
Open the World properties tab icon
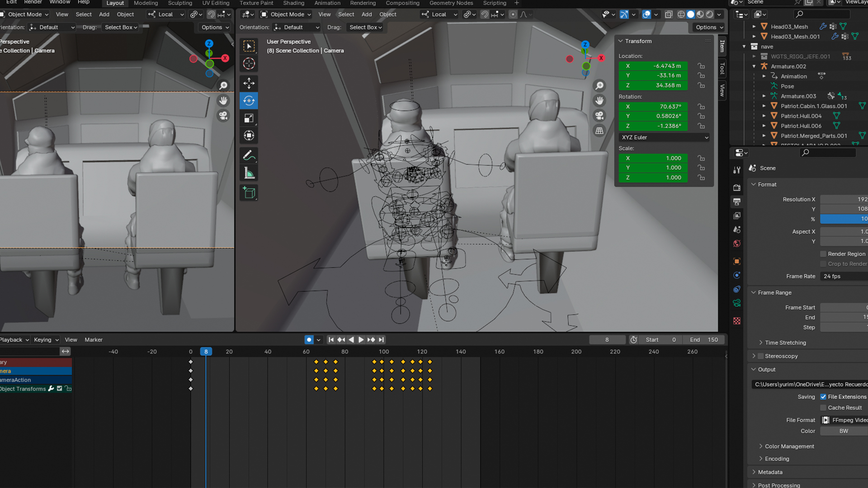coord(737,244)
